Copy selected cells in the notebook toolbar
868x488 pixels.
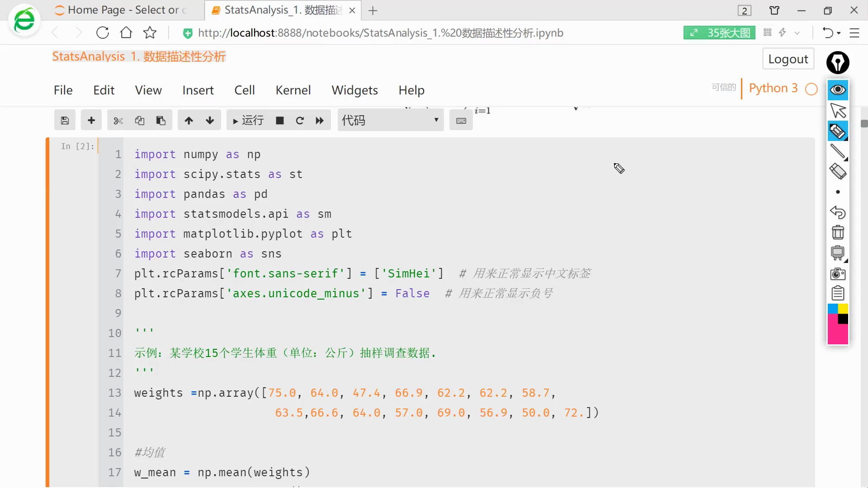click(x=139, y=121)
